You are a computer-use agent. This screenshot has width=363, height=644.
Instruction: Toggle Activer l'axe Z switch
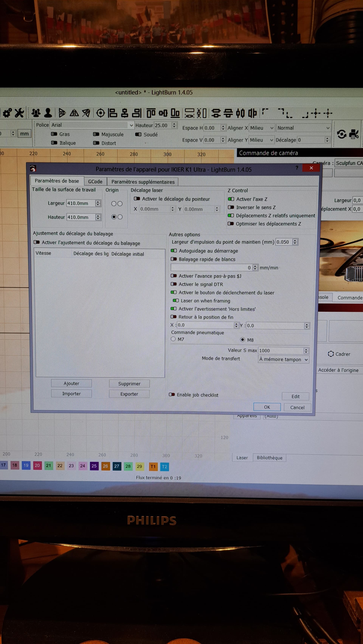pos(231,199)
